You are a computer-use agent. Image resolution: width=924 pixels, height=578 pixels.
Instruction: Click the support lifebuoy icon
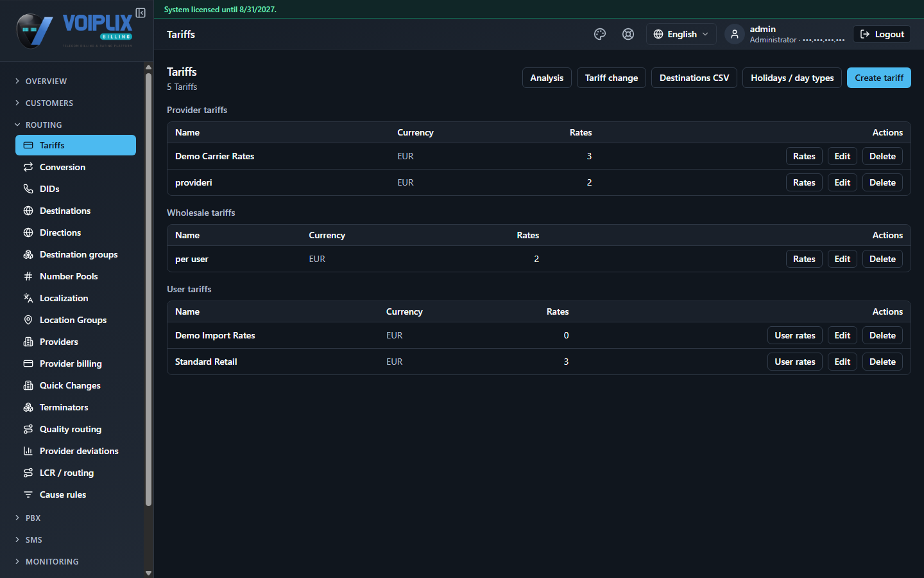(628, 34)
